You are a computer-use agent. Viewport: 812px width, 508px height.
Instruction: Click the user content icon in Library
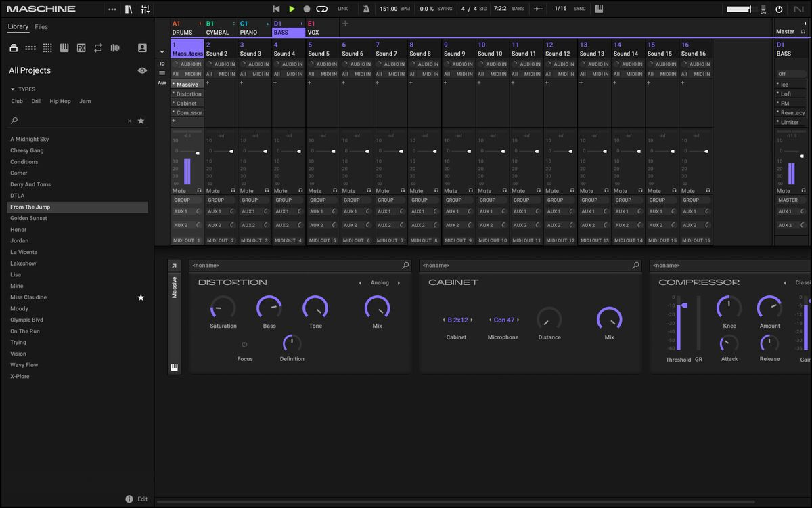(142, 48)
